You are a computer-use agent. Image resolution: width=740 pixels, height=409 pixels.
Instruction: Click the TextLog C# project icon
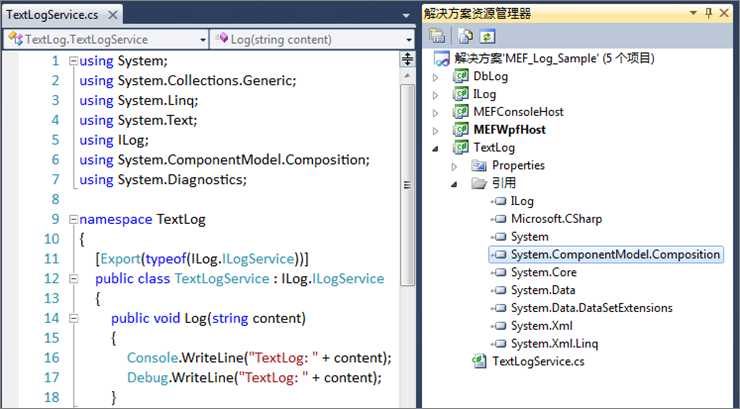pos(461,148)
